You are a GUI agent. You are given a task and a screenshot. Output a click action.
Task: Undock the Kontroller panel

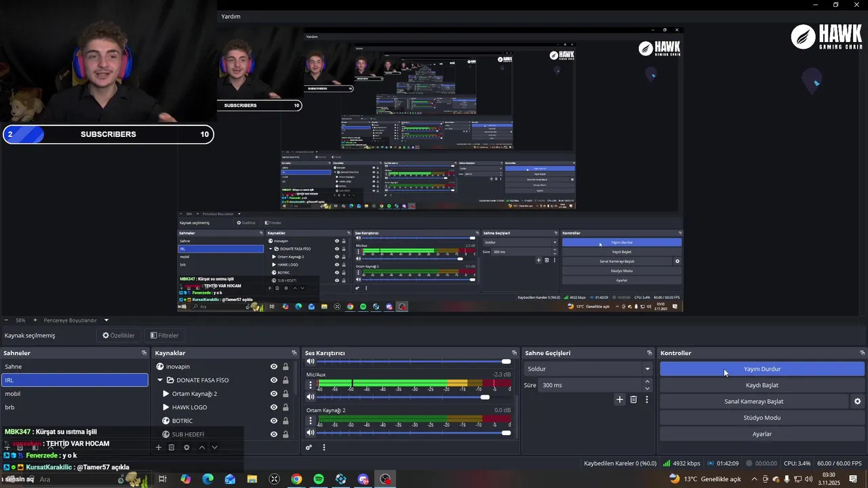[862, 353]
